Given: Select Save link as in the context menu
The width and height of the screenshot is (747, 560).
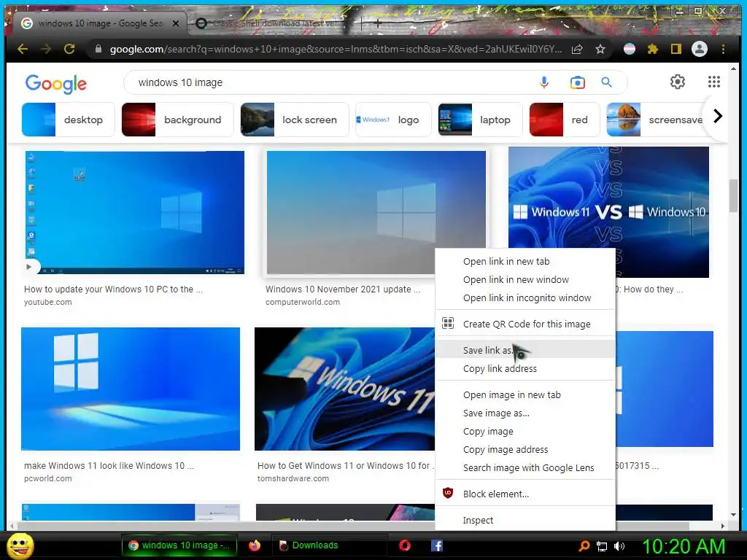Looking at the screenshot, I should (x=525, y=350).
